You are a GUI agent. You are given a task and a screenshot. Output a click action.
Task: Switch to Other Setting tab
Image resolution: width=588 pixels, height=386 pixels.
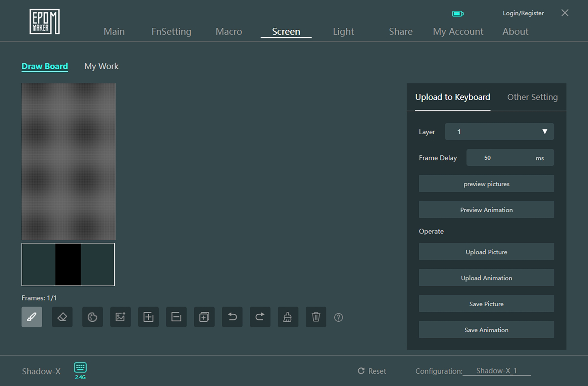pos(532,97)
